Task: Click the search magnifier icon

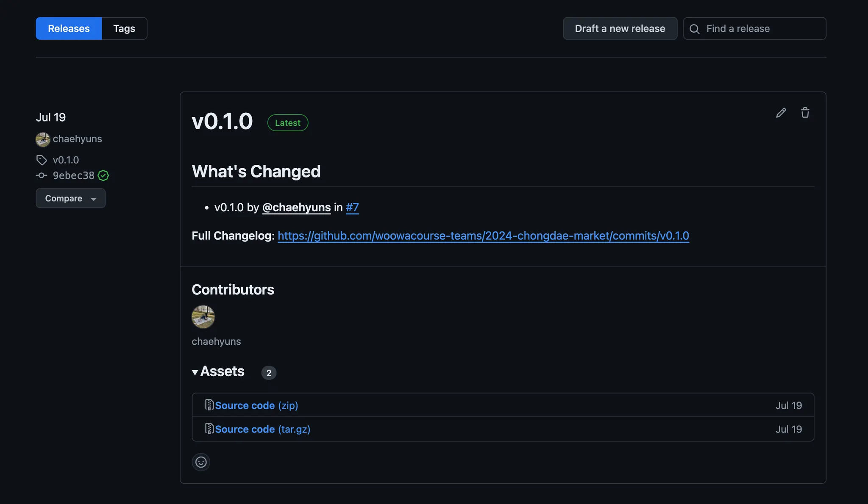Action: tap(694, 29)
